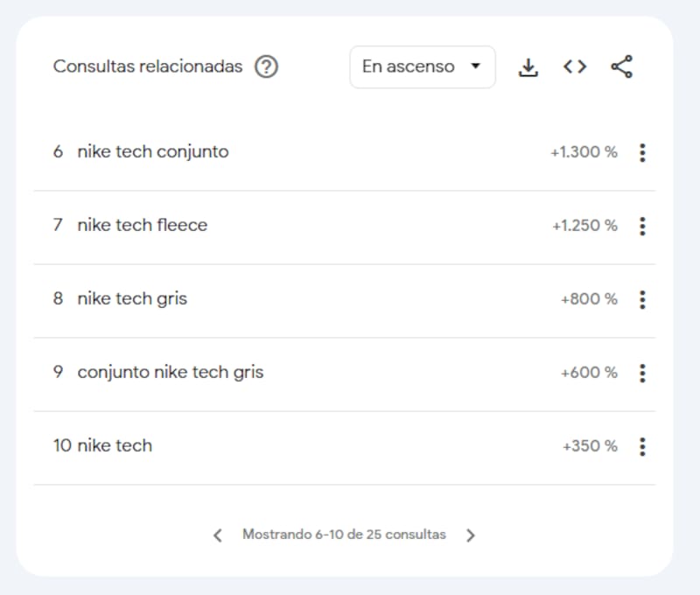Open conjunto nike tech gris query
The height and width of the screenshot is (595, 700).
(170, 373)
